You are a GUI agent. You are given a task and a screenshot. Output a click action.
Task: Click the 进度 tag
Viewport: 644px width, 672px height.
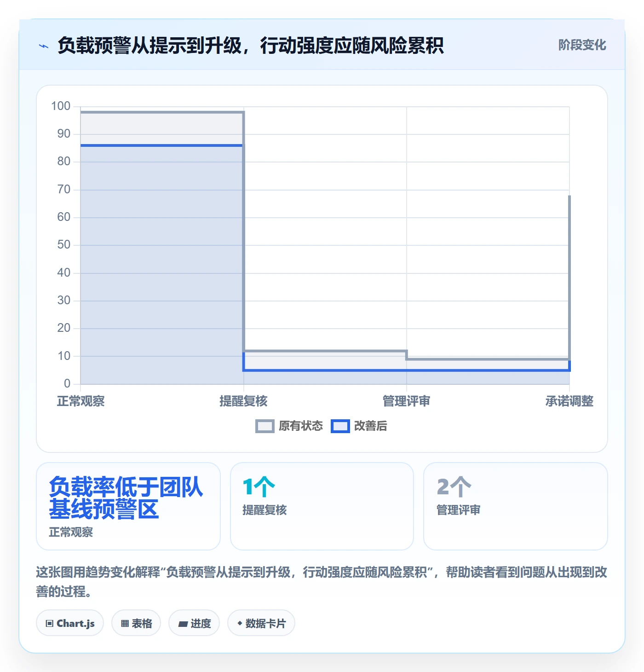pyautogui.click(x=194, y=623)
